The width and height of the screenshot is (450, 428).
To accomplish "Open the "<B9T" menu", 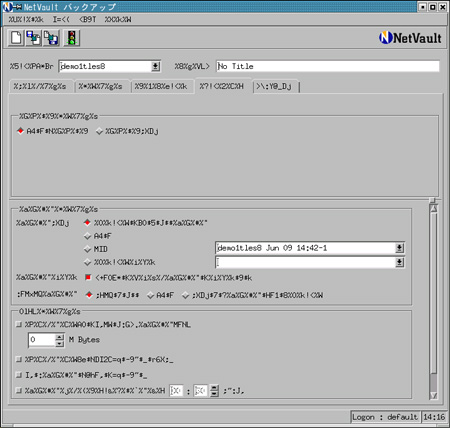I will pyautogui.click(x=88, y=19).
